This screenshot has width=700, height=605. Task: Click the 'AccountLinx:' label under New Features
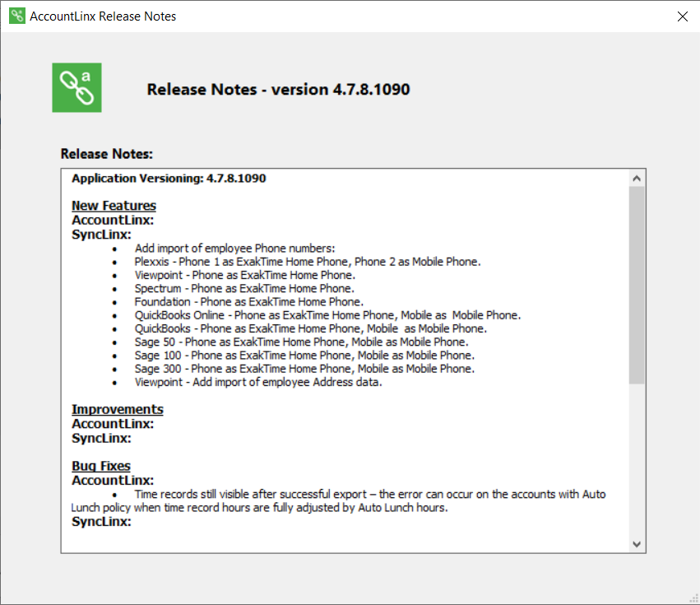tap(113, 221)
